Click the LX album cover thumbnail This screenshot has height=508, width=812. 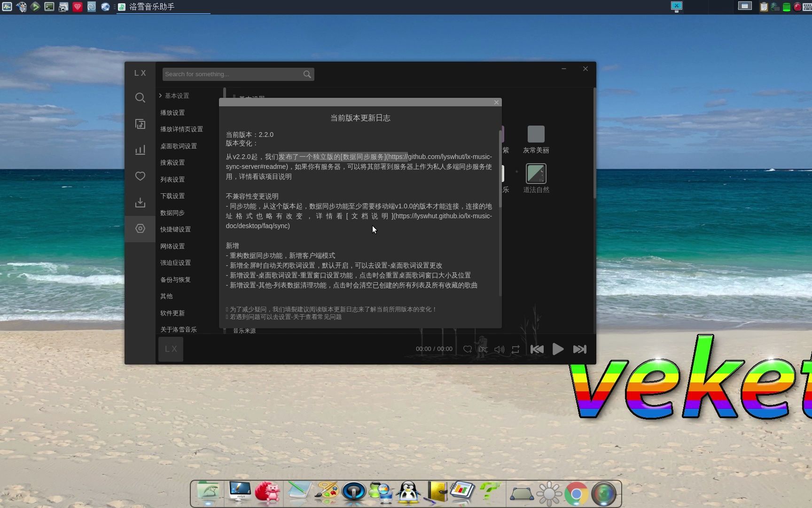tap(171, 349)
